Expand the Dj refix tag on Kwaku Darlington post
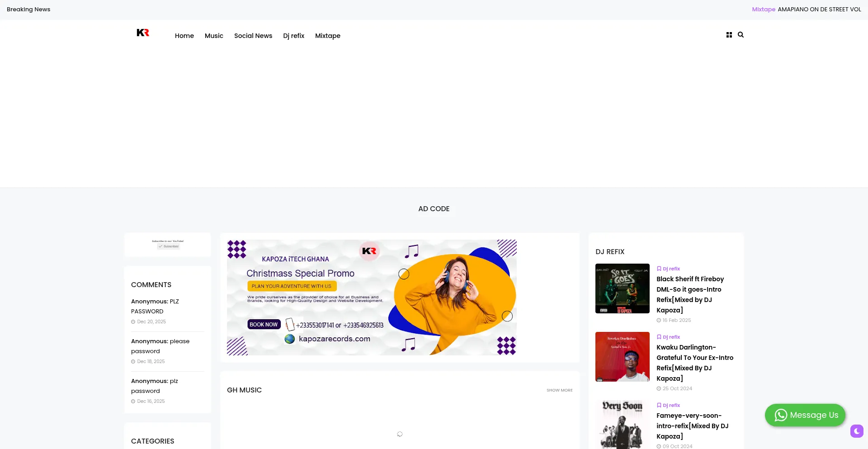Image resolution: width=868 pixels, height=449 pixels. click(671, 337)
